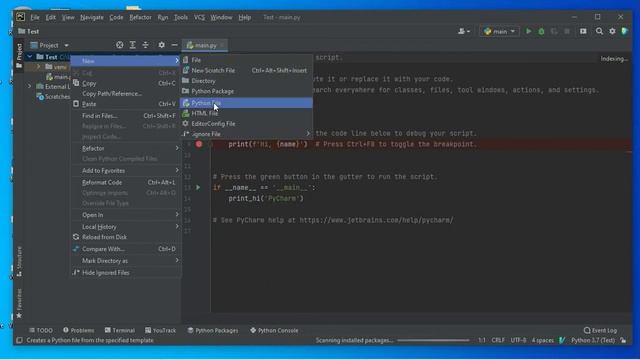The width and height of the screenshot is (640, 360).
Task: Expand Add to Favorites submenu
Action: pyautogui.click(x=126, y=170)
